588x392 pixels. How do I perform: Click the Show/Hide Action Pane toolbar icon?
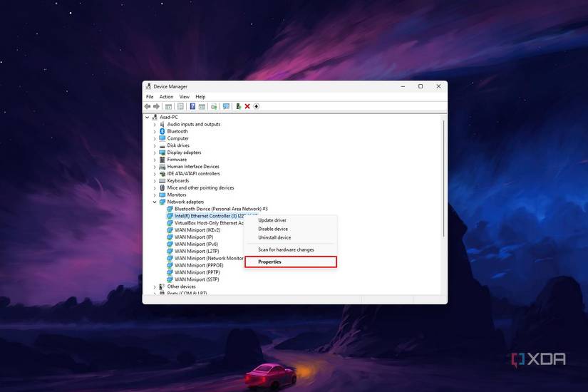pyautogui.click(x=202, y=106)
